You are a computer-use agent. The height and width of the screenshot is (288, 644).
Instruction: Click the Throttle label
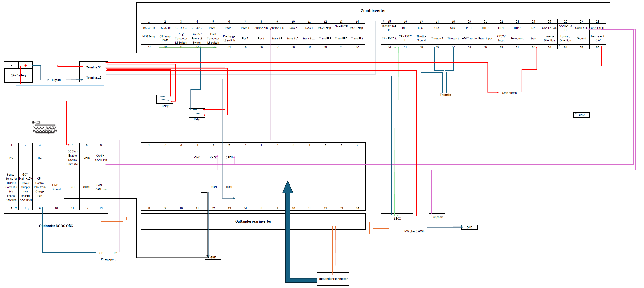coord(445,95)
